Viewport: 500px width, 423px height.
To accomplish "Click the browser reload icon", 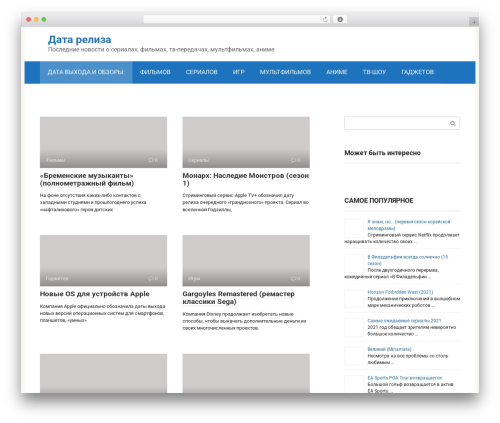I will pos(325,19).
